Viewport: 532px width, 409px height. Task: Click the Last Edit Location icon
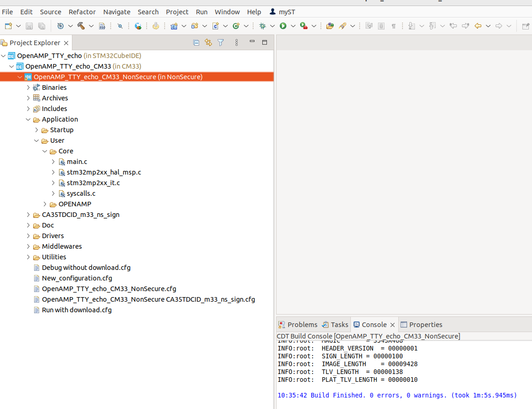pyautogui.click(x=453, y=26)
